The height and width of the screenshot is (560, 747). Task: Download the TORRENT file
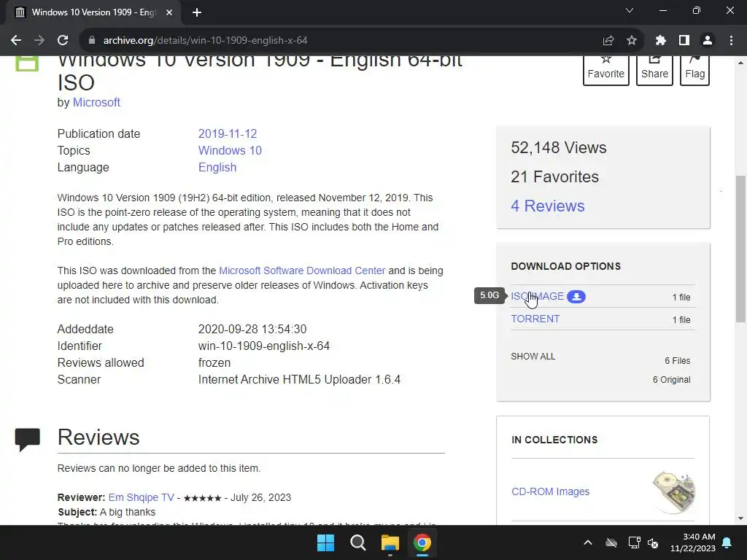pos(535,319)
